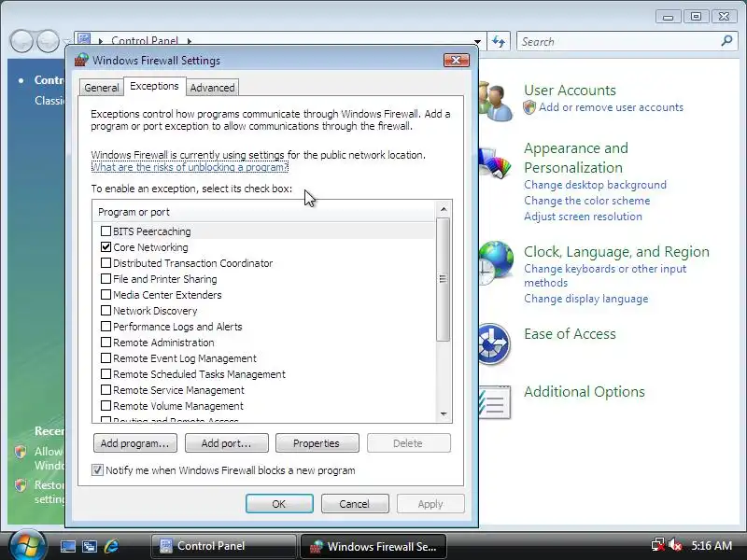Viewport: 747px width, 560px height.
Task: Click the Additional Options icon
Action: click(495, 402)
